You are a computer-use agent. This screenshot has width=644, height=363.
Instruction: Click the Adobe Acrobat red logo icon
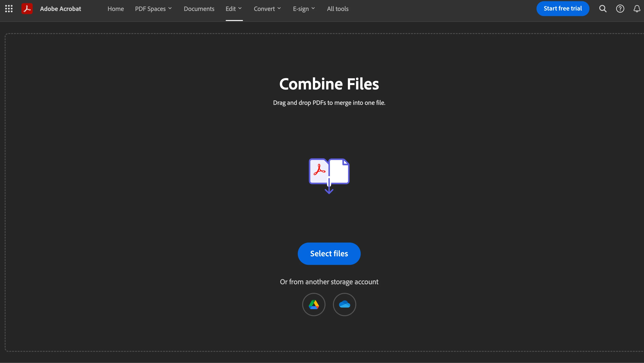[x=27, y=9]
